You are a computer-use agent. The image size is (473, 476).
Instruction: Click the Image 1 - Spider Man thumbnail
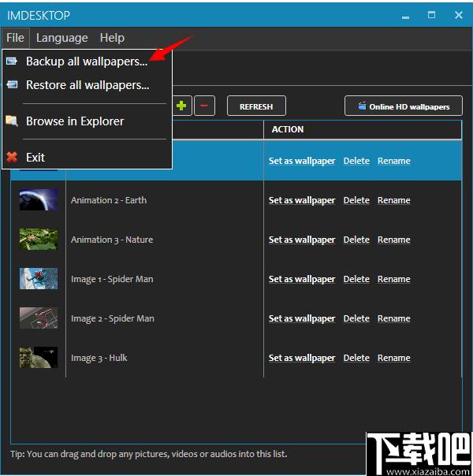pos(39,279)
